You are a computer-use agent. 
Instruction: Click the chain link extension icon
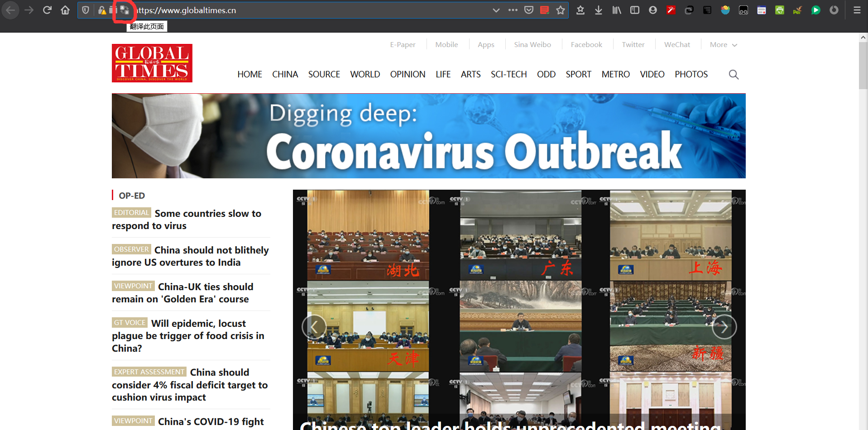pos(689,10)
